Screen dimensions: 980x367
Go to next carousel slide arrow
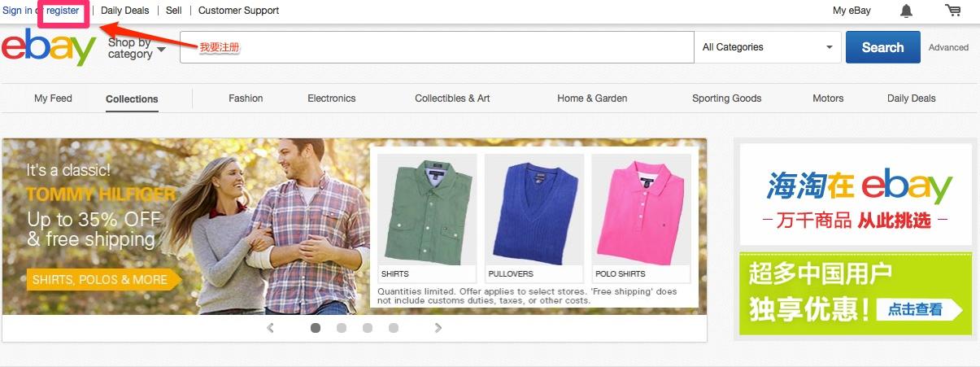click(438, 328)
